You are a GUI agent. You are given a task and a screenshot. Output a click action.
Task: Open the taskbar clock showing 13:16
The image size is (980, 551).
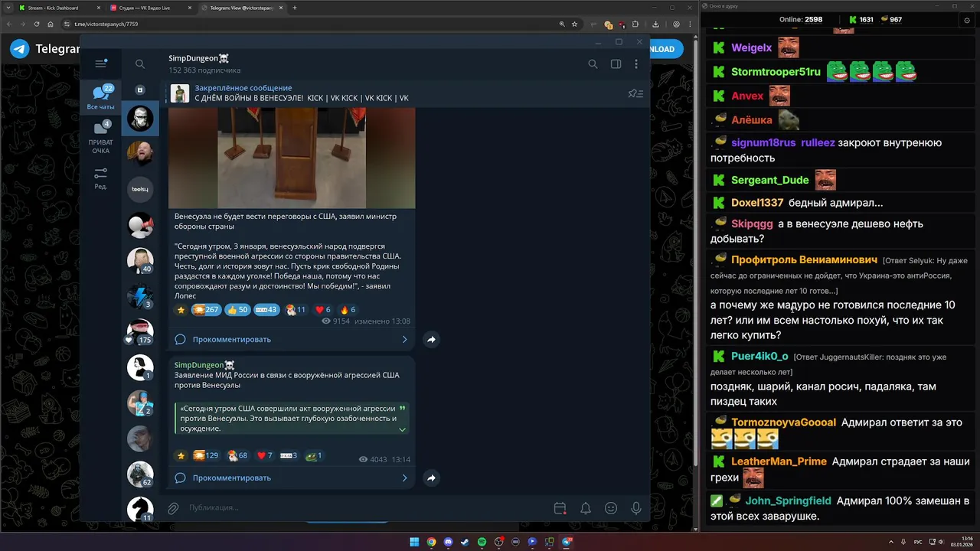[962, 542]
